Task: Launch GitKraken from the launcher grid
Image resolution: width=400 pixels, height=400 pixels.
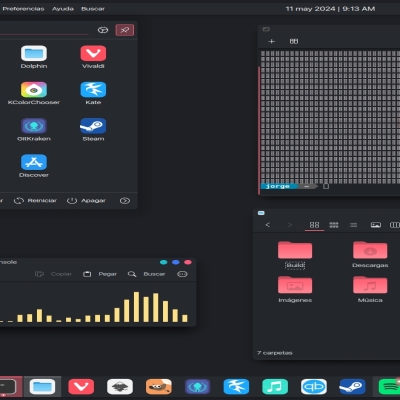Action: tap(34, 130)
